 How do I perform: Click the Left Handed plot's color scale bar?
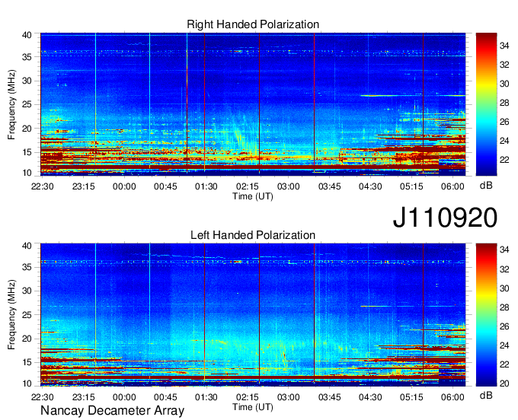[486, 315]
